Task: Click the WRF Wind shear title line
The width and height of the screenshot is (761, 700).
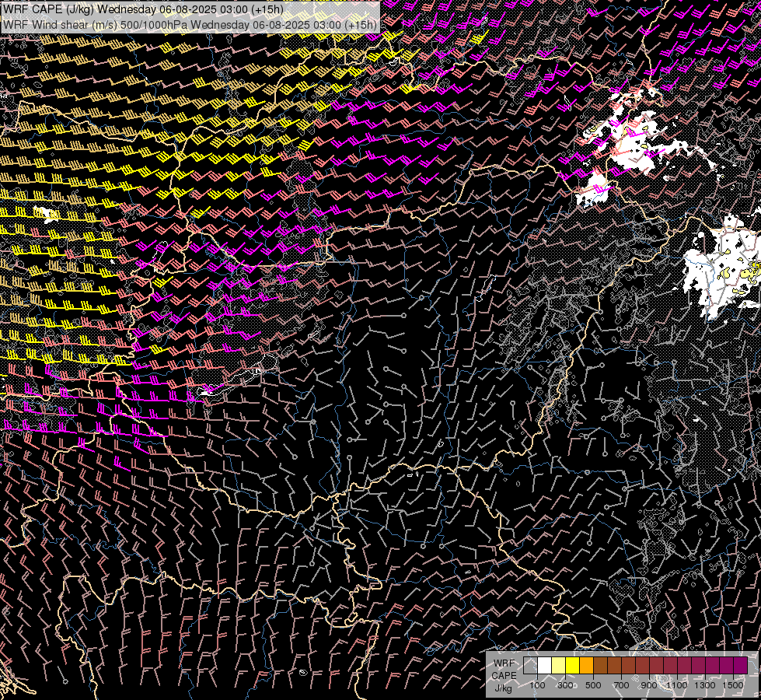Action: tap(190, 25)
